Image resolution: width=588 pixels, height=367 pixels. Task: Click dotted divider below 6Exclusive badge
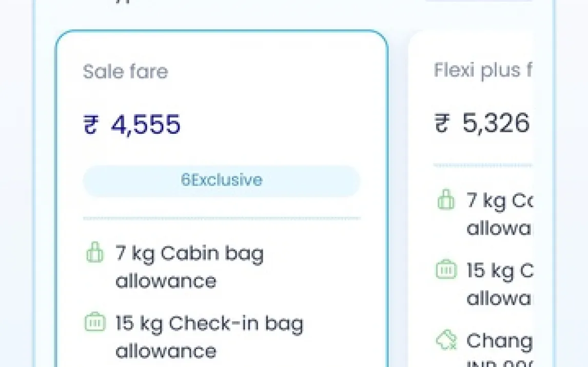point(221,218)
